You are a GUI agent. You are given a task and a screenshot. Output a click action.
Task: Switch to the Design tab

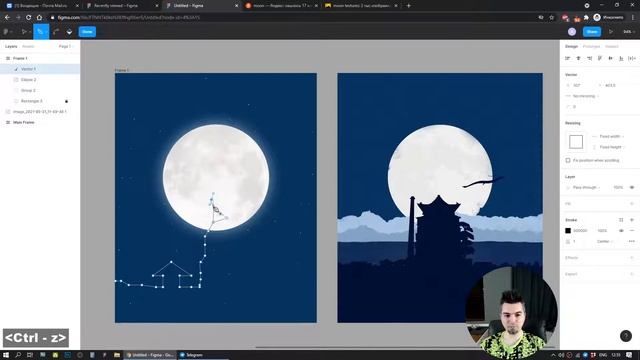click(x=571, y=47)
